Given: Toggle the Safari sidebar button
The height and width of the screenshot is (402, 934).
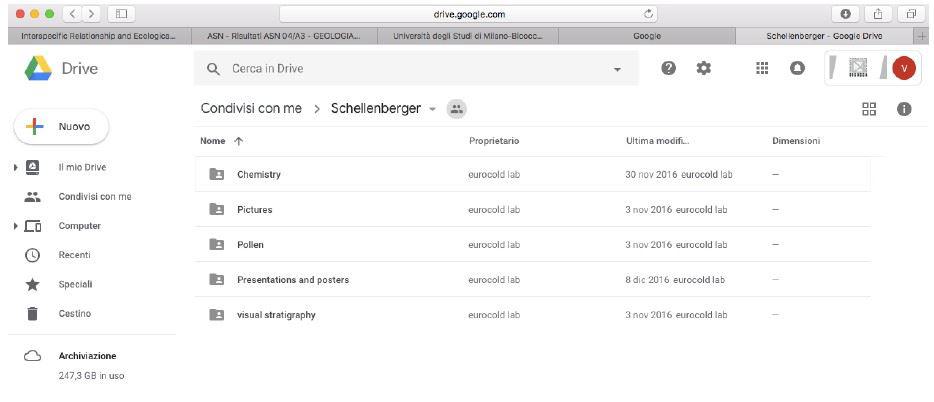Looking at the screenshot, I should coord(121,13).
